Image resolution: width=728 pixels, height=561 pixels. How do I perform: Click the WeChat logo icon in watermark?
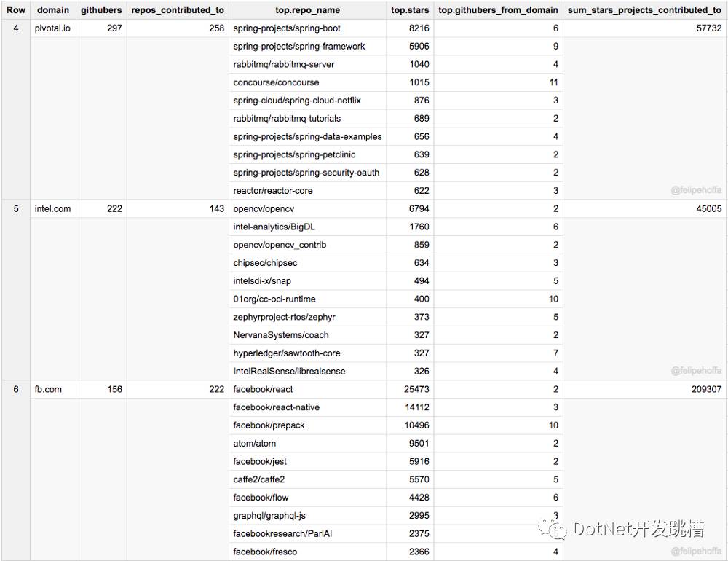point(553,530)
